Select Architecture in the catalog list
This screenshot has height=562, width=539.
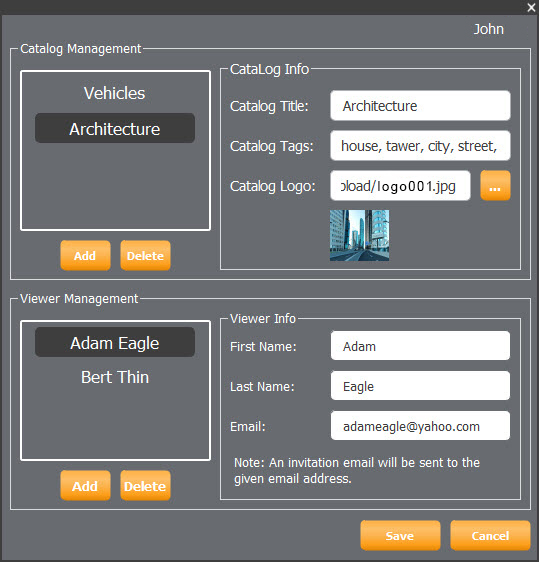point(115,128)
